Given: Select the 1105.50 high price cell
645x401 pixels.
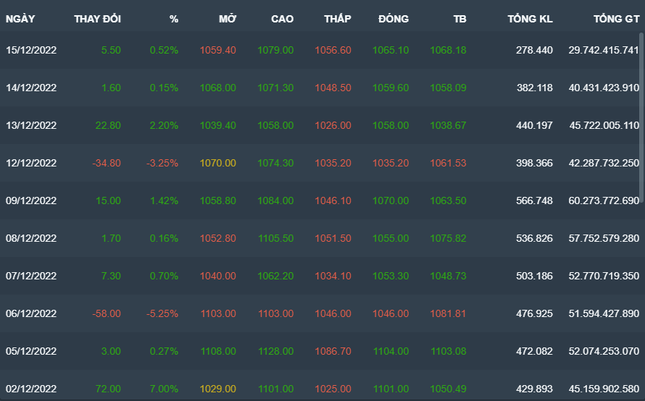Looking at the screenshot, I should (x=275, y=238).
